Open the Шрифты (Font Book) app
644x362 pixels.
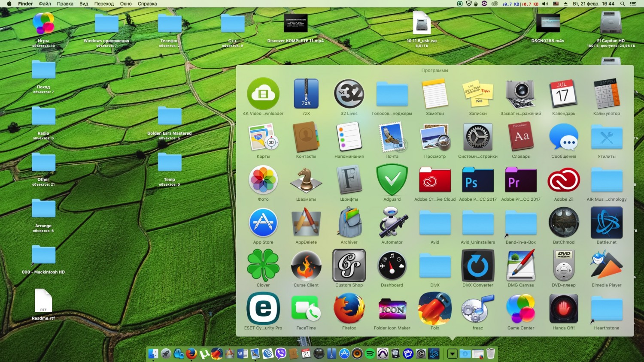click(x=349, y=180)
